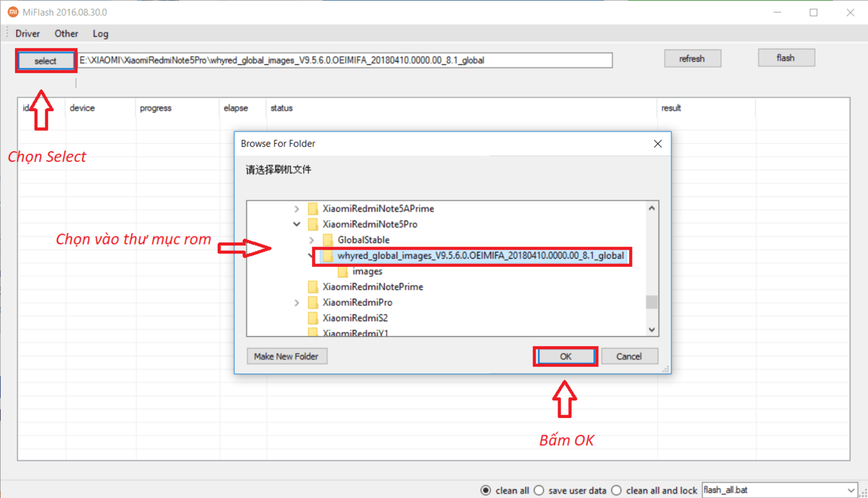
Task: Click the folder tree scroll down arrow
Action: 652,329
